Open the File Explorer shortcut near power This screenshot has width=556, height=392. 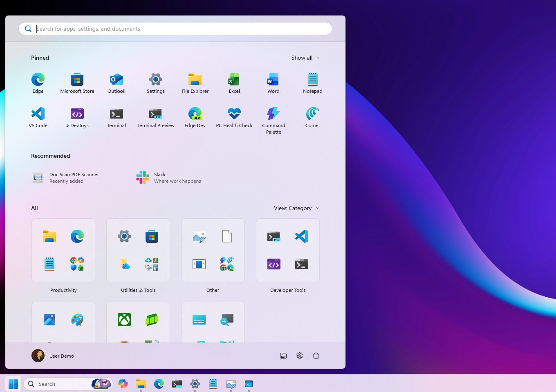click(283, 356)
